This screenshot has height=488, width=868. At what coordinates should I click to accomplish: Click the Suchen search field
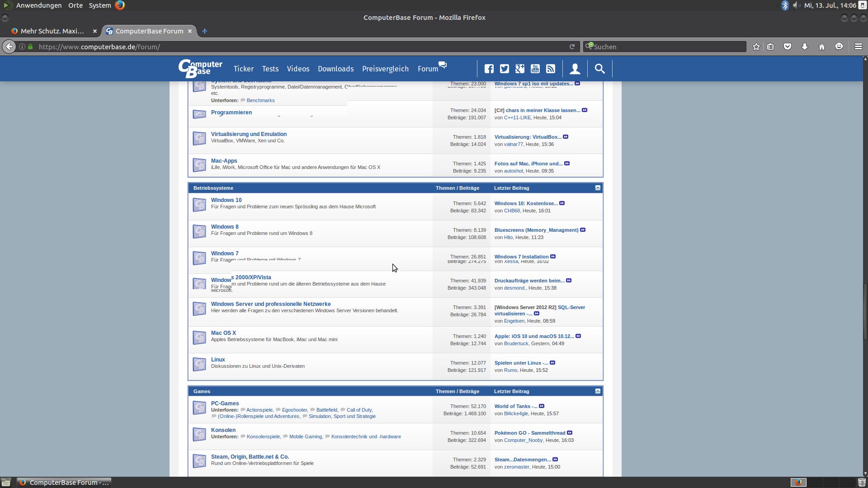(665, 47)
